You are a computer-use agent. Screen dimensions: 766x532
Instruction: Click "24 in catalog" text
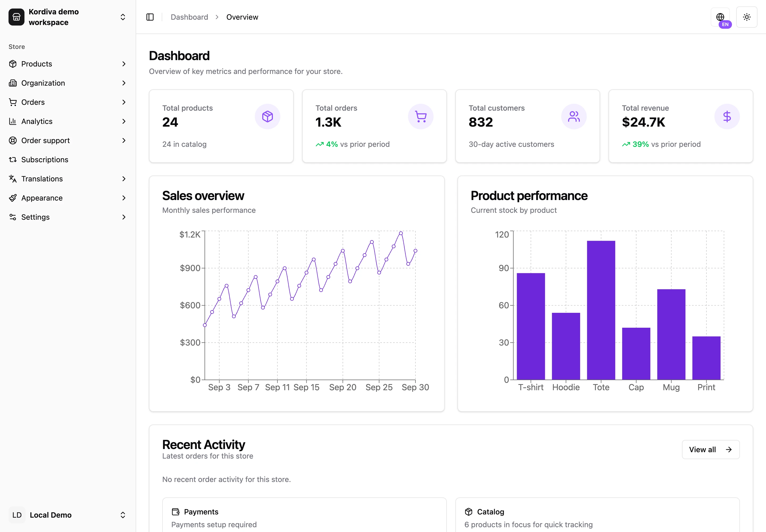pyautogui.click(x=184, y=144)
